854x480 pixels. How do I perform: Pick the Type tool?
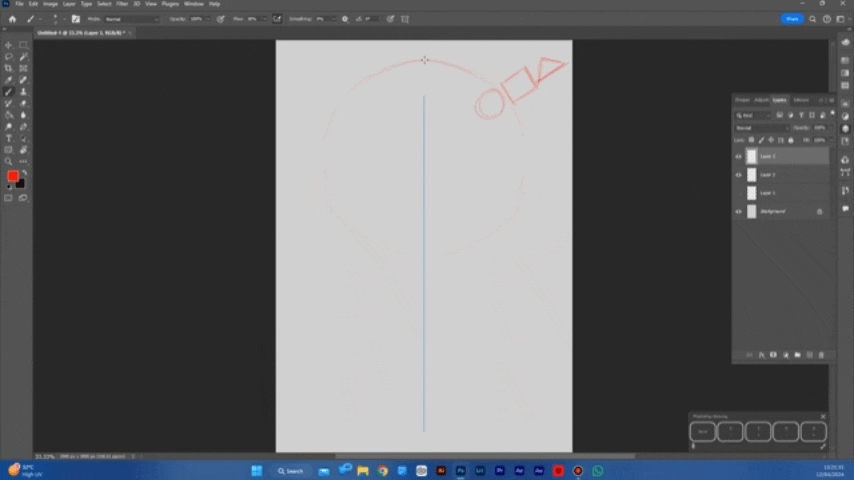[9, 138]
